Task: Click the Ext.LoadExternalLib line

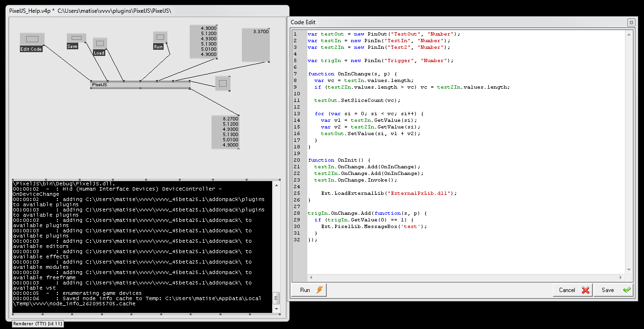Action: click(x=389, y=193)
